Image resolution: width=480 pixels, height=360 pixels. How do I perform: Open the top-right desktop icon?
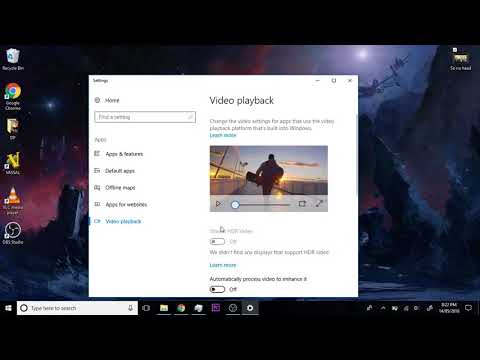click(461, 59)
